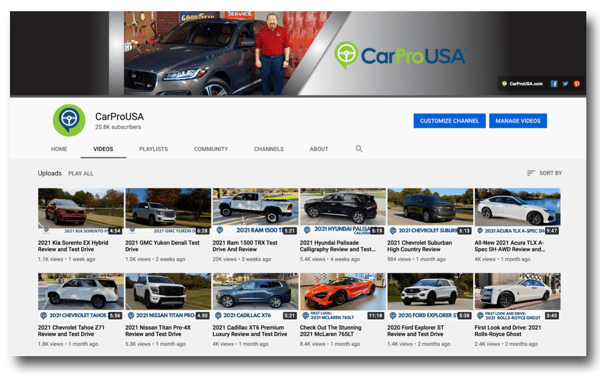Click the CarProUSA channel avatar icon

point(69,120)
